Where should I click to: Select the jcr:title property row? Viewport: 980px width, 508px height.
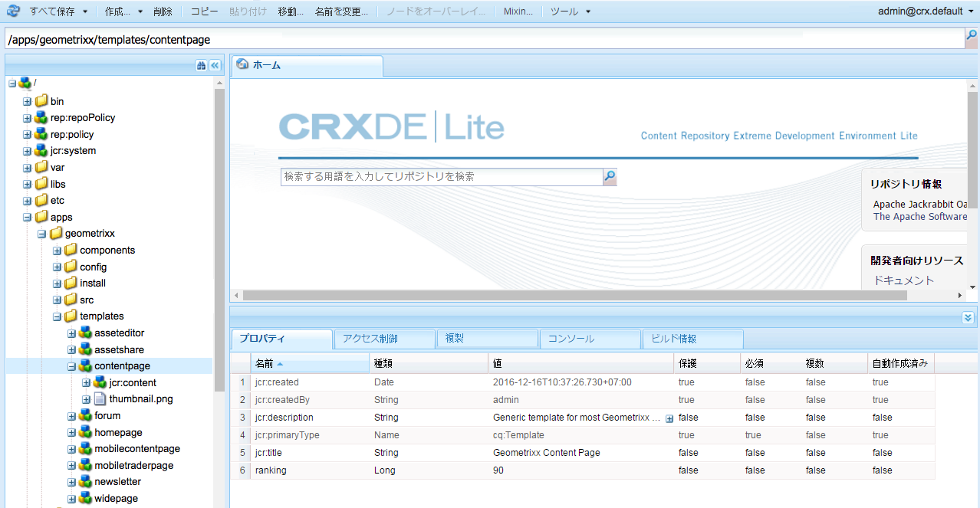point(583,453)
